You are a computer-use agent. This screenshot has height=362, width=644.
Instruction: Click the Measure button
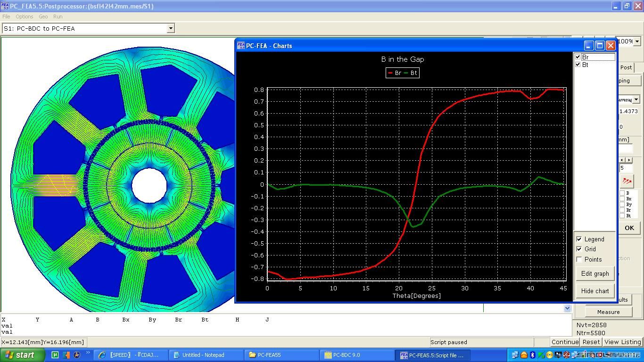pos(608,312)
